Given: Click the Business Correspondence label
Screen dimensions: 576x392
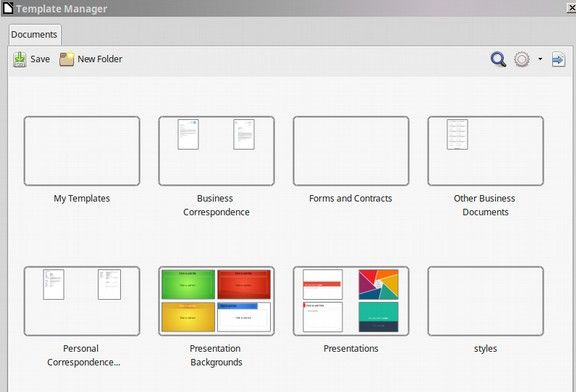Looking at the screenshot, I should pyautogui.click(x=216, y=205).
